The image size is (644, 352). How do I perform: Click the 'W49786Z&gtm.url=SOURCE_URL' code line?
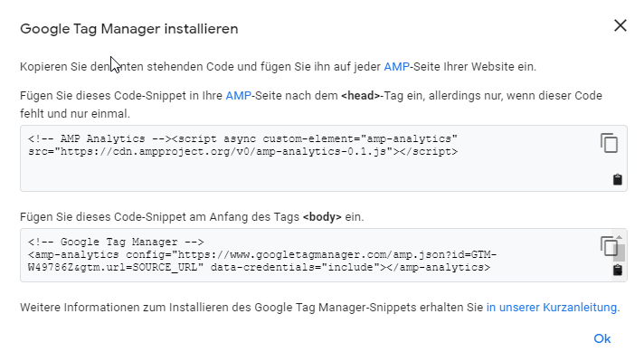116,267
